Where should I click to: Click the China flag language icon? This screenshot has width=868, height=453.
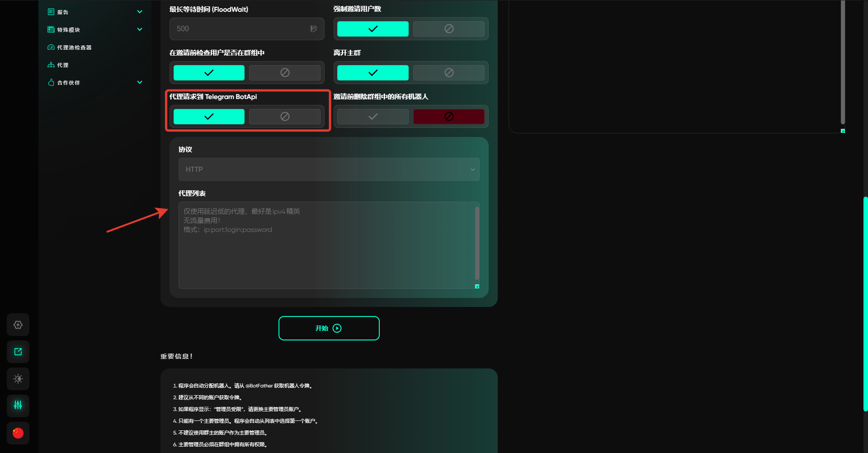click(x=18, y=433)
